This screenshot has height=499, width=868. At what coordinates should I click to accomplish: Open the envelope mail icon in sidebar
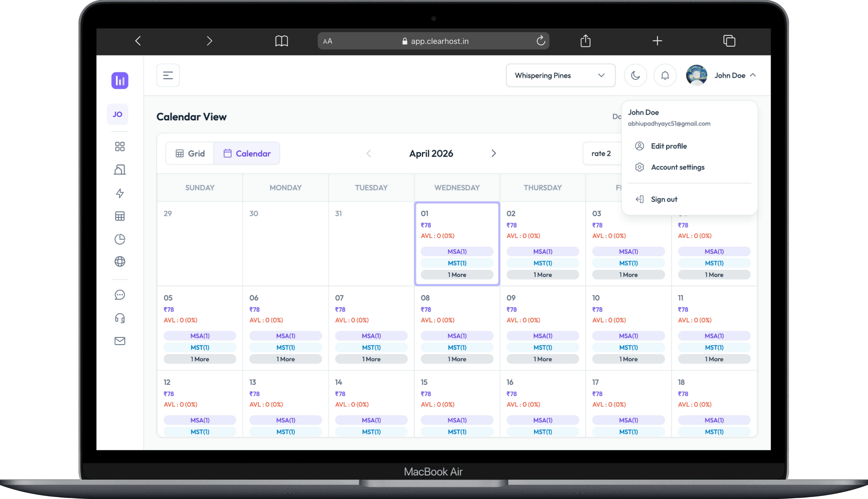pyautogui.click(x=120, y=341)
